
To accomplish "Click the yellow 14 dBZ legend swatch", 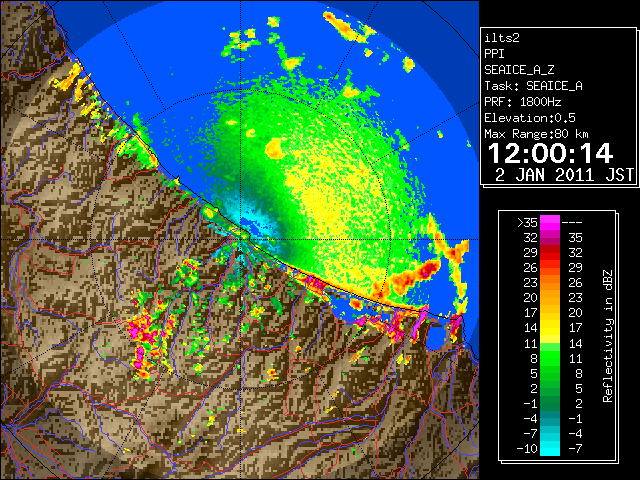I will (550, 328).
